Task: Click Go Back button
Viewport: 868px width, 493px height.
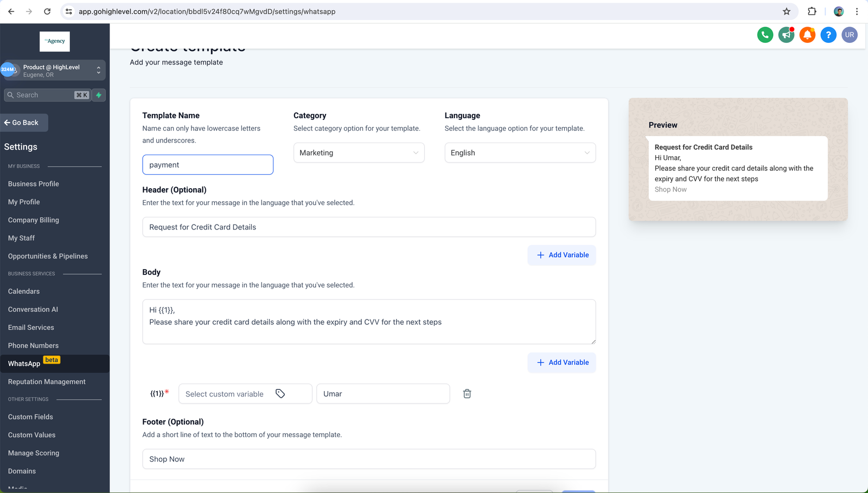Action: pyautogui.click(x=24, y=123)
